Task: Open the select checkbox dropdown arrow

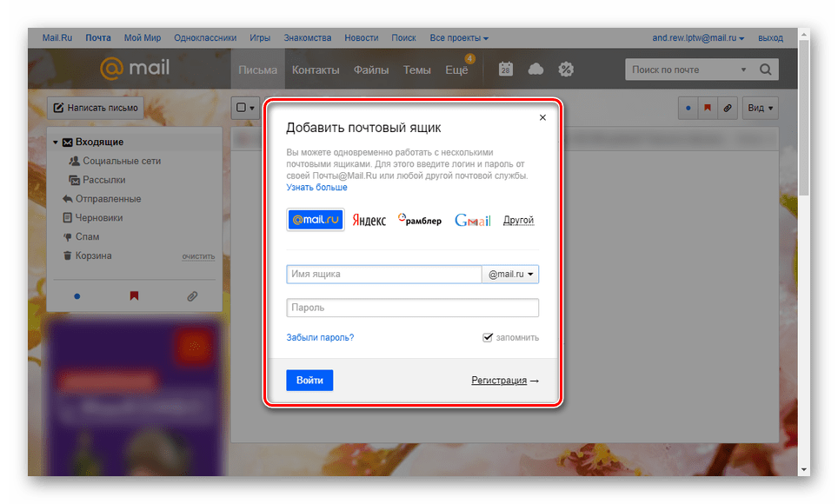Action: 252,108
